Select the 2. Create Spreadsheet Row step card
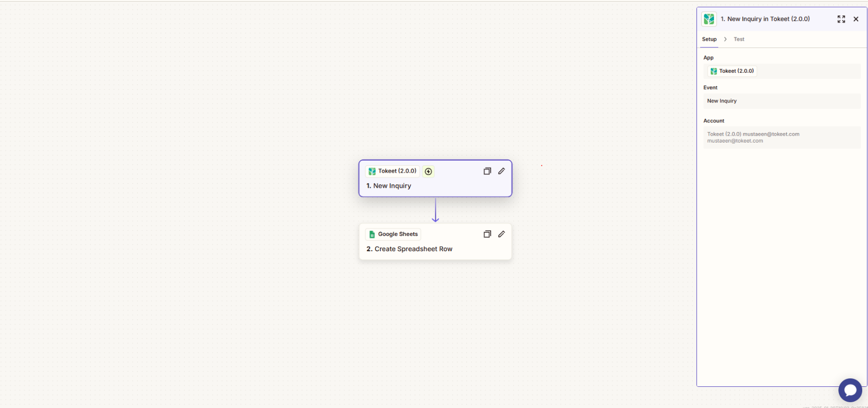This screenshot has width=868, height=408. click(435, 242)
